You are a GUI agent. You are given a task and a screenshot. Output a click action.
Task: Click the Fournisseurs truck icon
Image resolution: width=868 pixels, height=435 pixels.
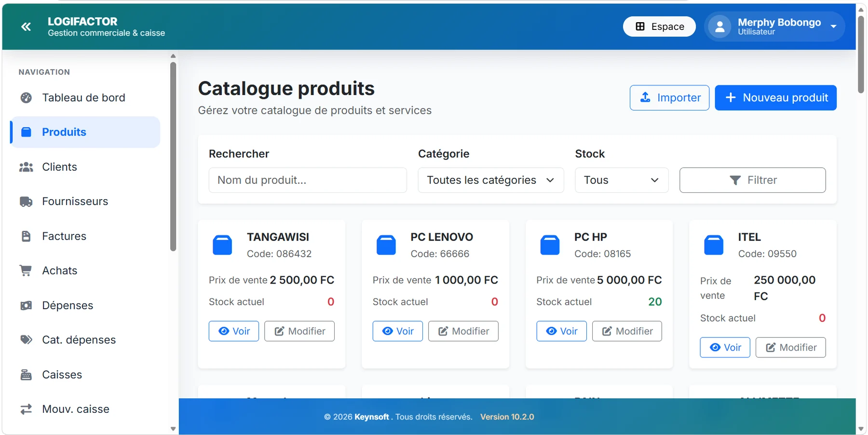pyautogui.click(x=26, y=202)
